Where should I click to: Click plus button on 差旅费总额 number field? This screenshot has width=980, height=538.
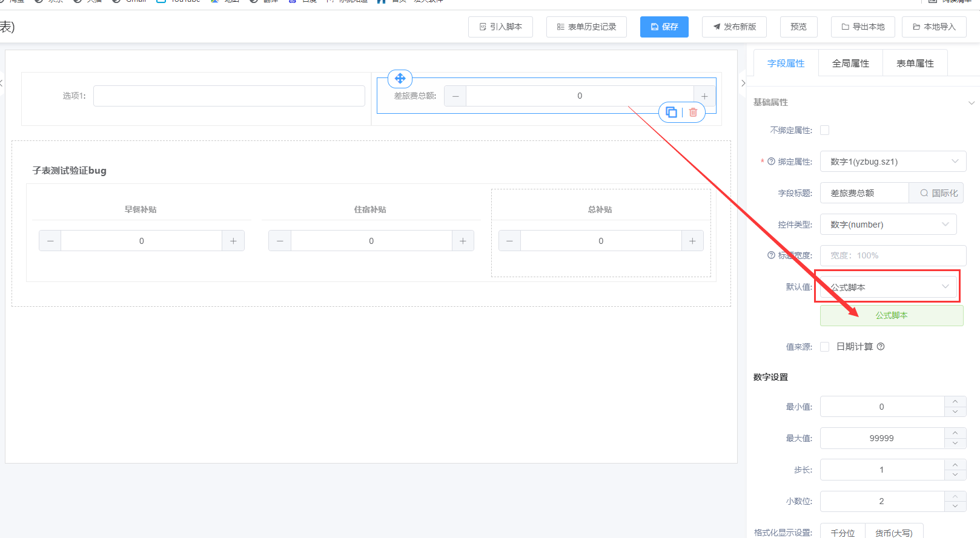tap(704, 96)
